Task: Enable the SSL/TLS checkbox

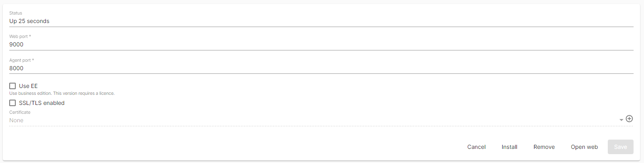Action: [12, 103]
